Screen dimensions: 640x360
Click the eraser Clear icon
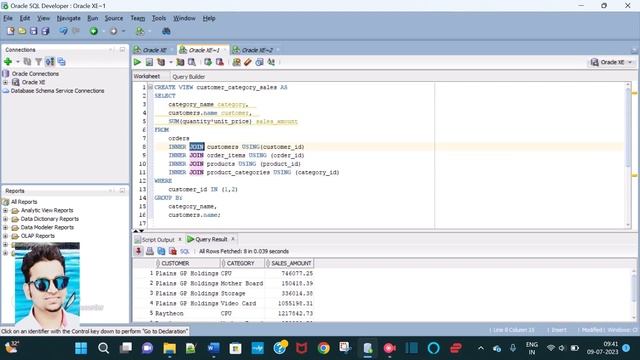pos(248,62)
